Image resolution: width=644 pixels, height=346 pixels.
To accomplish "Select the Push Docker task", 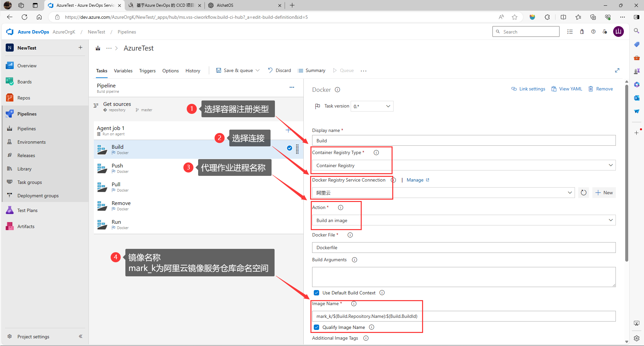I will point(198,168).
